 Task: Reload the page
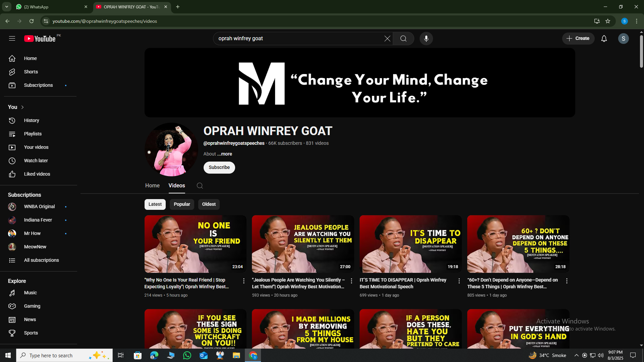click(x=32, y=21)
